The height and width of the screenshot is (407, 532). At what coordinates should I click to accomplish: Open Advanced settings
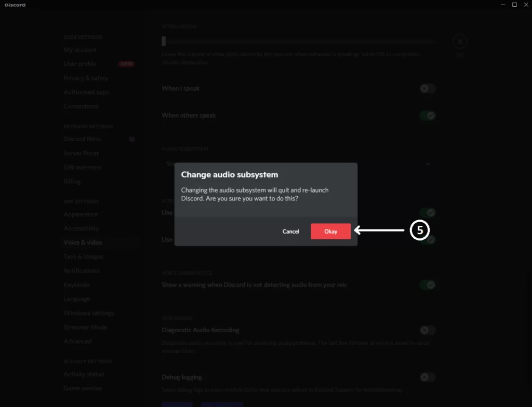tap(77, 342)
